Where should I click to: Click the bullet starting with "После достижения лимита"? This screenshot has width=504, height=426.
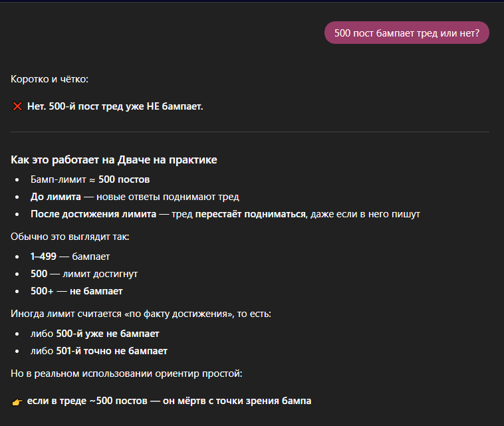225,214
